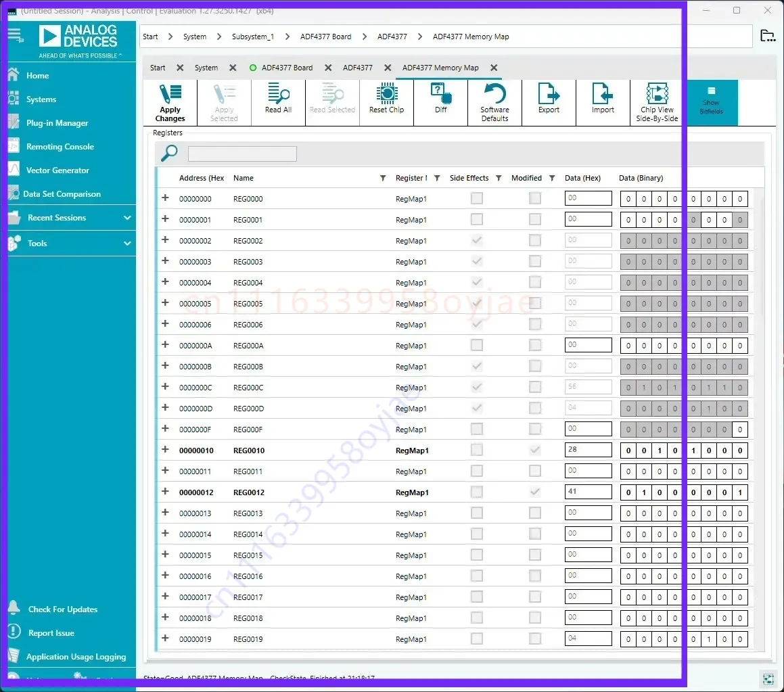Expand register row REG0016

pyautogui.click(x=165, y=576)
